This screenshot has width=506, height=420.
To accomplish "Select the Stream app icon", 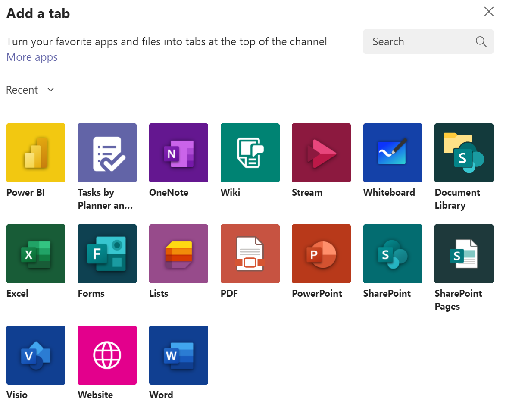I will 321,153.
